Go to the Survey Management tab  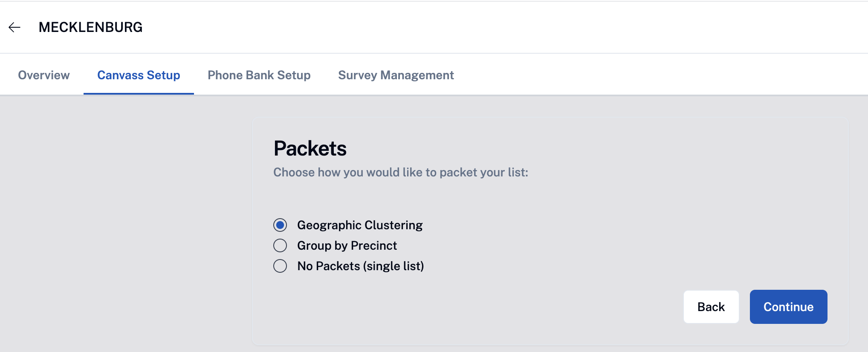(x=396, y=75)
